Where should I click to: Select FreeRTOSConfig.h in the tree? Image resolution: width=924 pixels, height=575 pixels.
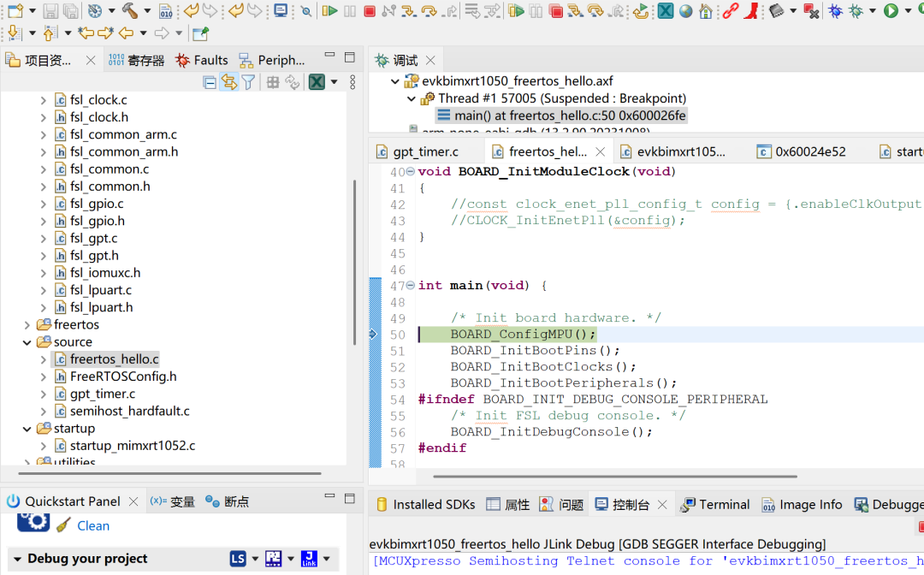click(123, 376)
